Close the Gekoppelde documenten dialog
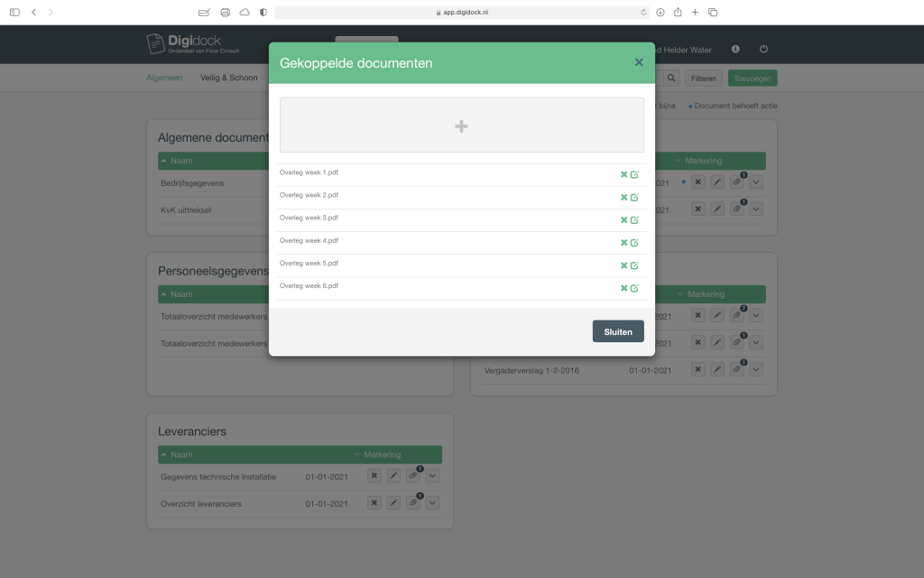Image resolution: width=924 pixels, height=578 pixels. click(639, 62)
